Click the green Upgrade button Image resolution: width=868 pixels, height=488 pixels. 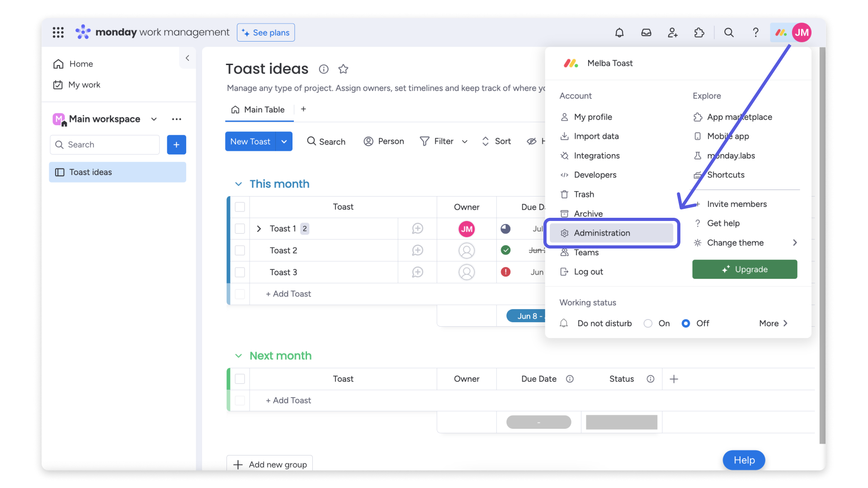(x=745, y=269)
